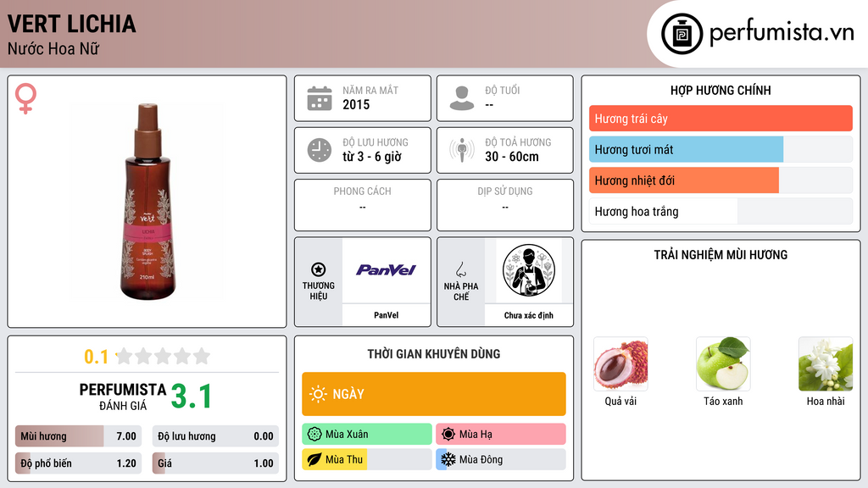Click the flower icon in Mùa Xuân
868x488 pixels.
(x=314, y=435)
